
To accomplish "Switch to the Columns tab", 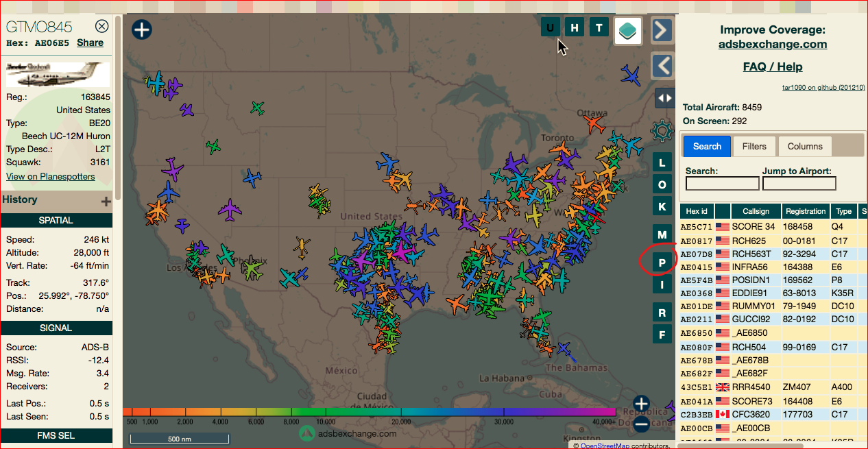I will pyautogui.click(x=805, y=146).
